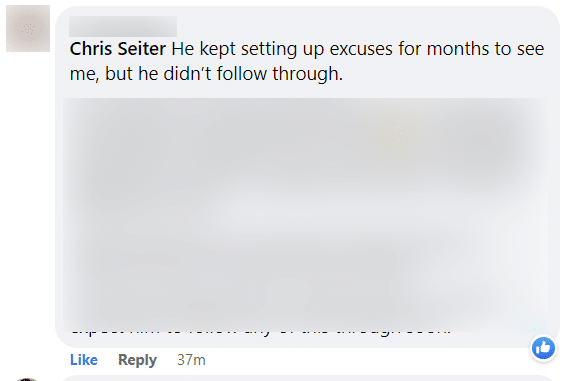This screenshot has width=584, height=381.
Task: Click the line 'me, but he didn't follow through.'
Action: tap(206, 74)
